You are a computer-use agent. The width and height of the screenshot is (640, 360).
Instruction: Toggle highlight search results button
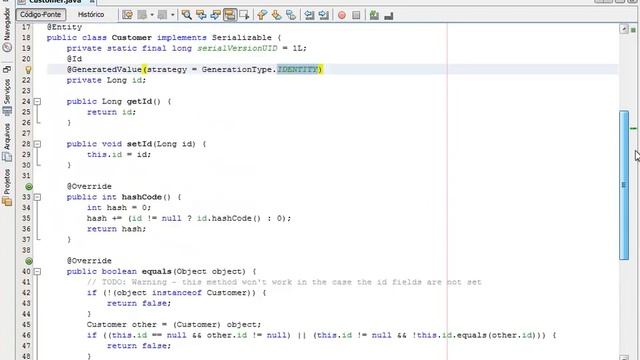coord(230,15)
